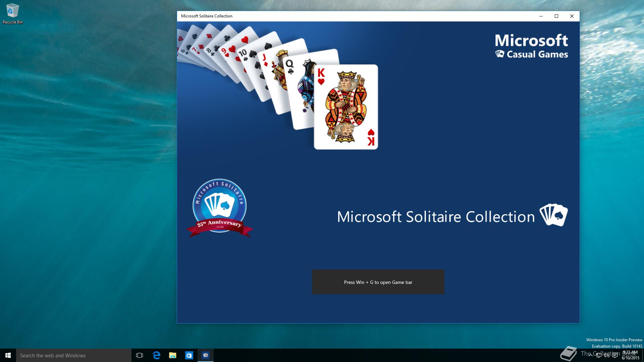The height and width of the screenshot is (362, 644).
Task: Open the Windows Start menu
Action: 8,355
